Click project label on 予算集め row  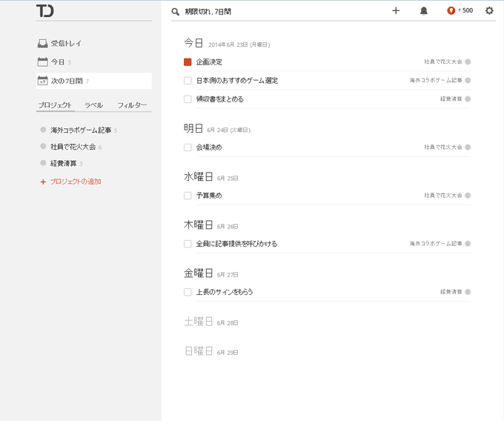(443, 196)
